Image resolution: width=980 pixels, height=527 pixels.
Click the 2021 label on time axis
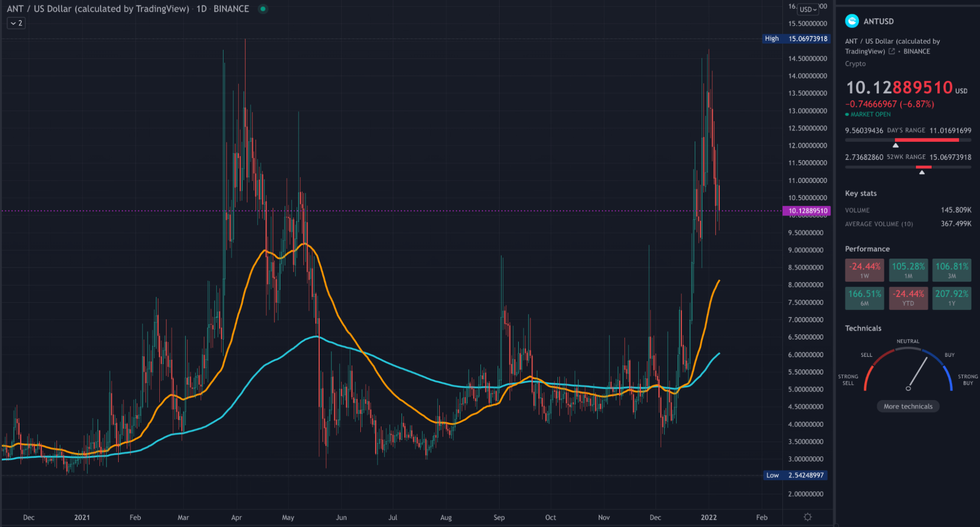82,517
